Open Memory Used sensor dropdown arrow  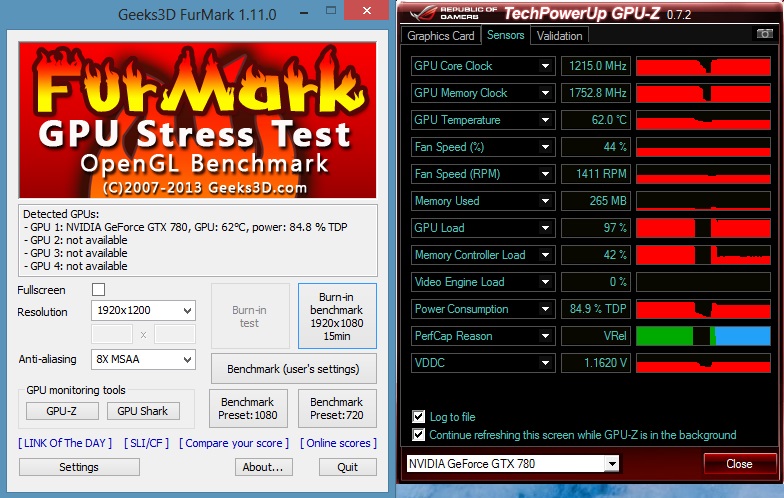546,201
